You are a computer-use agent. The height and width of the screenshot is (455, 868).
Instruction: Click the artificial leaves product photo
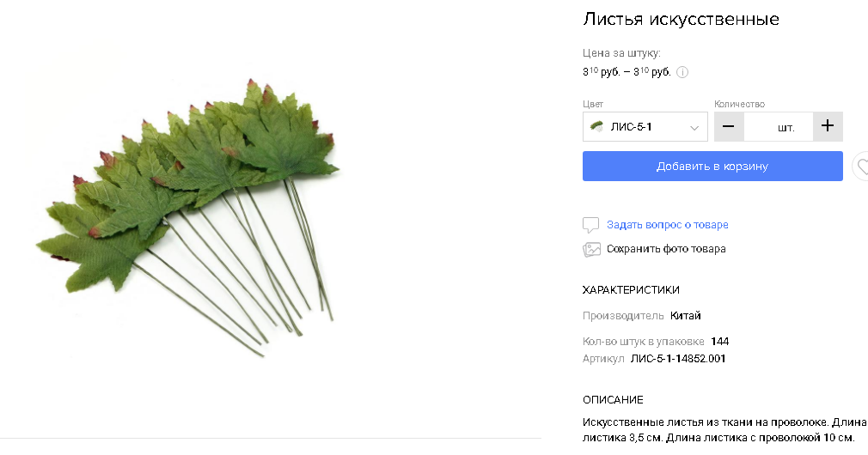187,217
